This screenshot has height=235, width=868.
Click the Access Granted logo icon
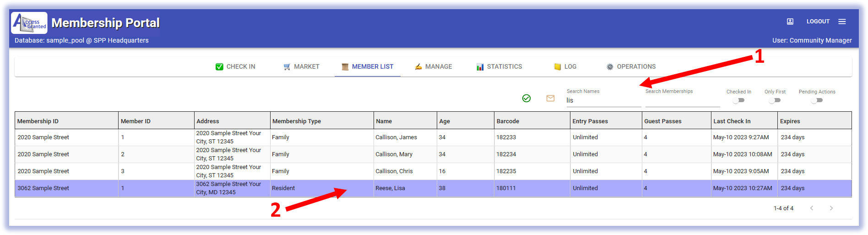[29, 23]
